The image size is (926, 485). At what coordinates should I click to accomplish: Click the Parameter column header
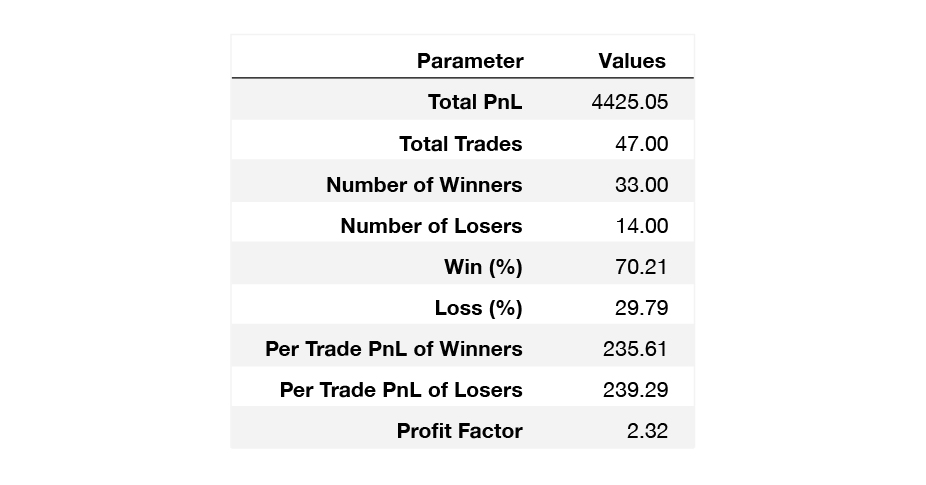(x=470, y=61)
